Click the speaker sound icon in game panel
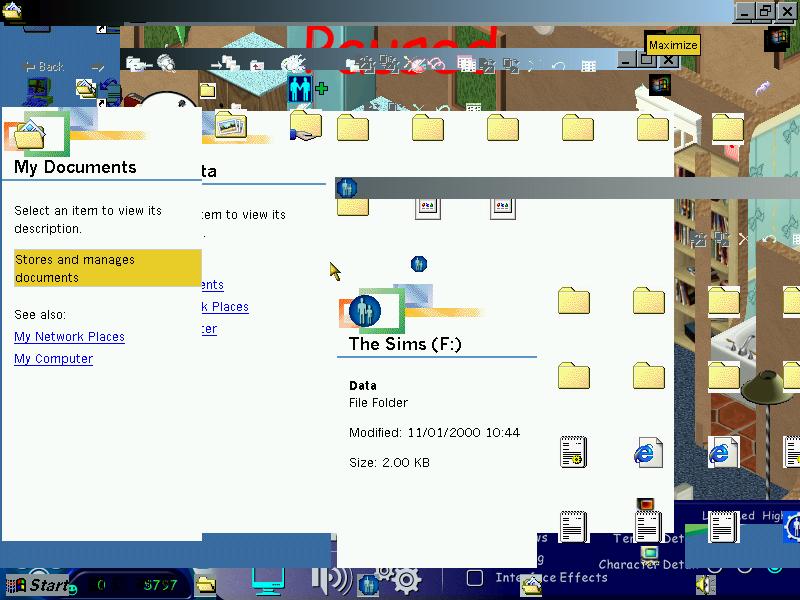 tap(331, 579)
